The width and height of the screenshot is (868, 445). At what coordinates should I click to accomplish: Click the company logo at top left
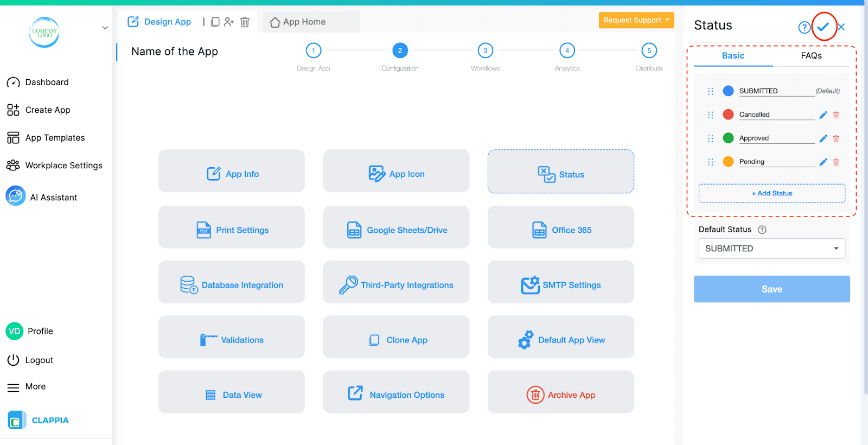pos(44,32)
